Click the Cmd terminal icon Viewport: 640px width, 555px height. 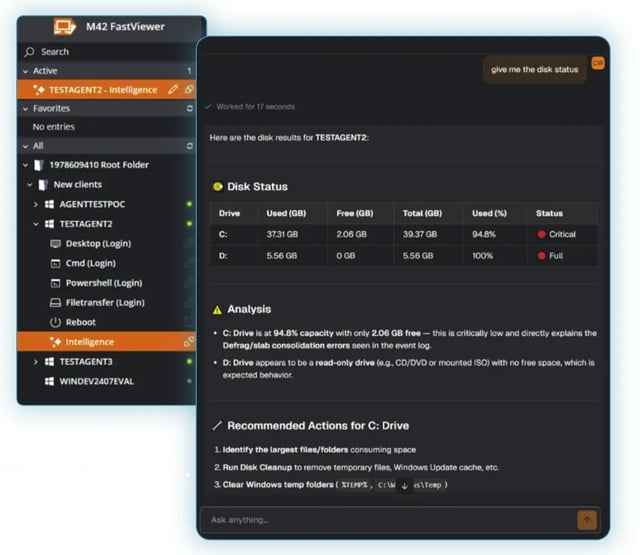[56, 263]
